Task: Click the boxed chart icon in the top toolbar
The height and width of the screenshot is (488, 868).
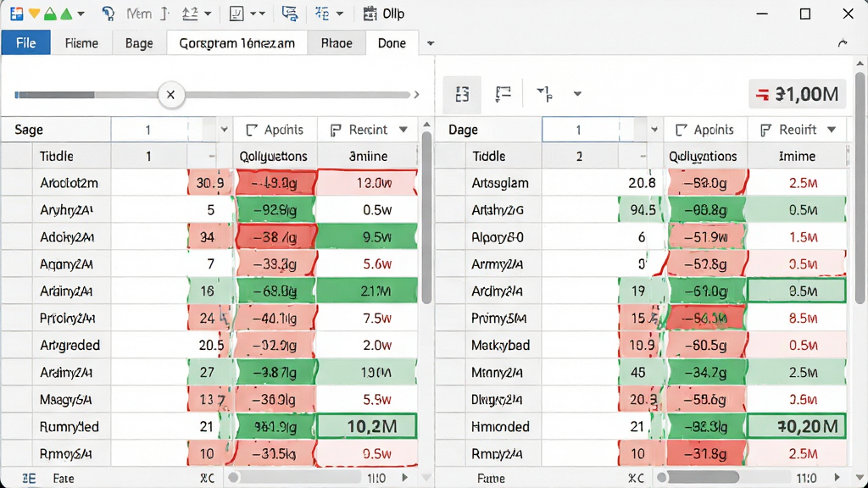Action: (x=236, y=14)
